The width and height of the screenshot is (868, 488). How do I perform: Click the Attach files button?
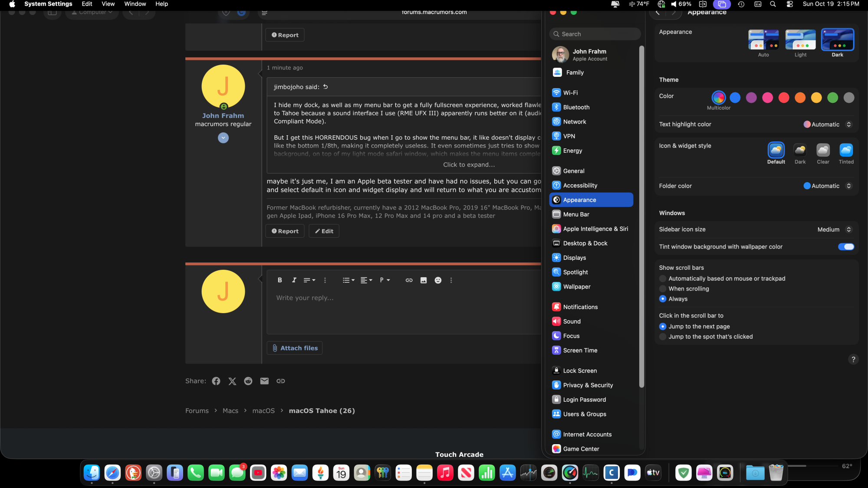point(295,348)
